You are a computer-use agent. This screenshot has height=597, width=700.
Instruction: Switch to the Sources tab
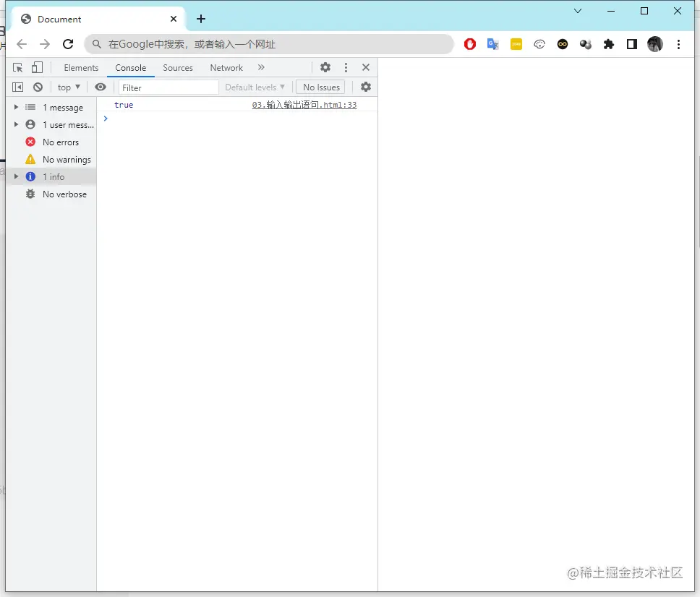[x=178, y=68]
